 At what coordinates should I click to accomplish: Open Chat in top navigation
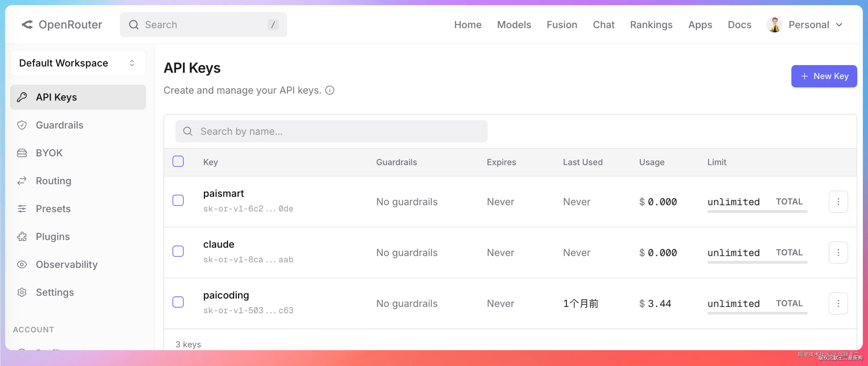pos(604,25)
